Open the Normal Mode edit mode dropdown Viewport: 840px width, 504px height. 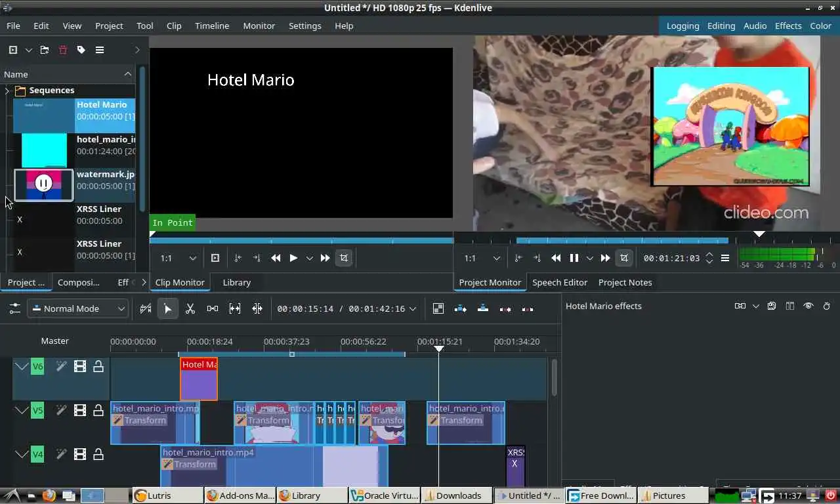click(x=77, y=308)
